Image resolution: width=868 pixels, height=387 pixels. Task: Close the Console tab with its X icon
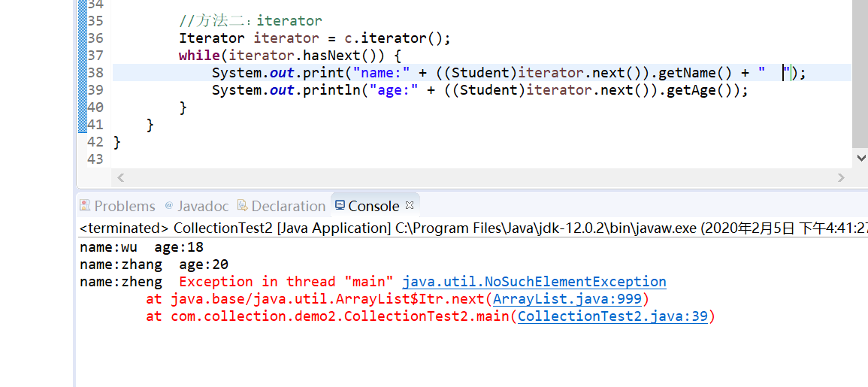coord(410,205)
